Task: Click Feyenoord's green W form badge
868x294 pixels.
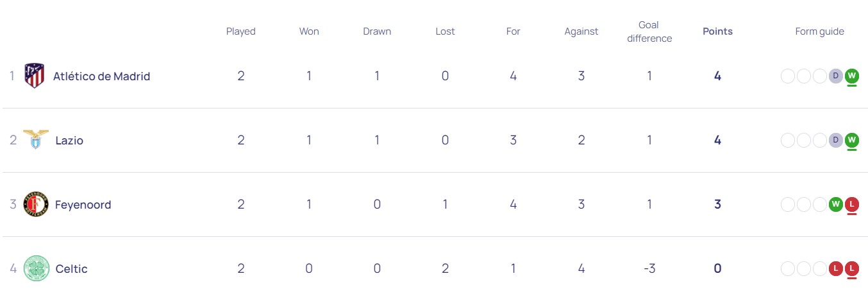Action: point(835,204)
